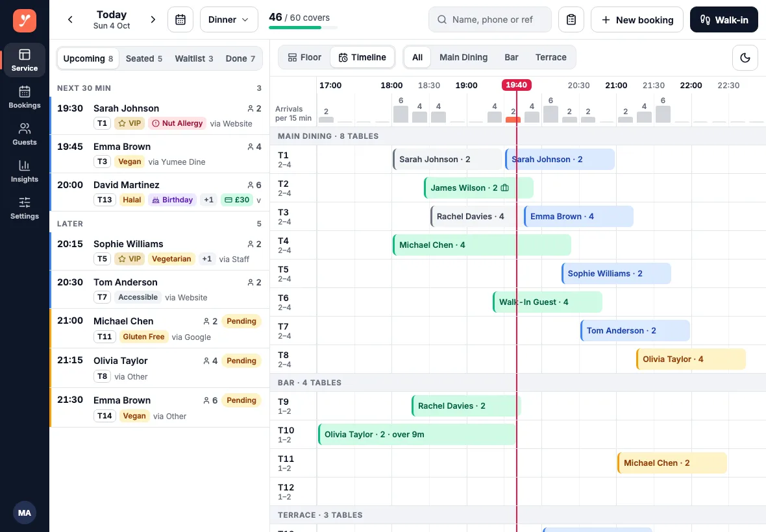Open Tom Anderson's 20:30 booking
This screenshot has height=532, width=766.
coord(160,290)
